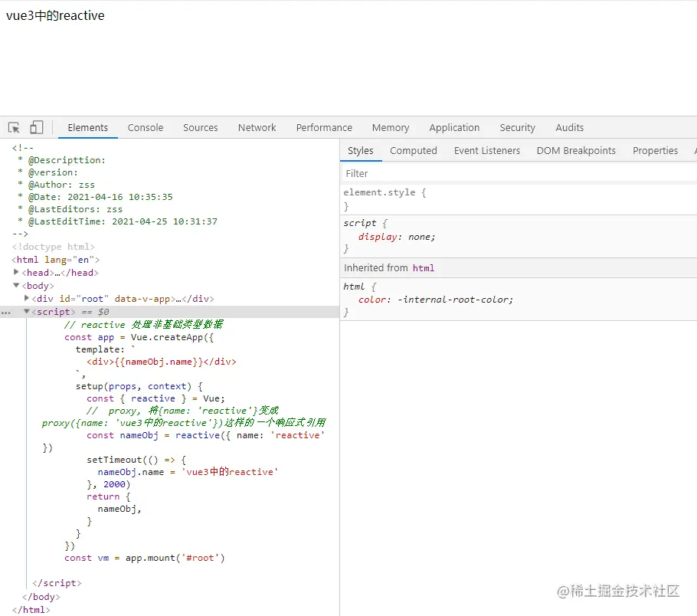Activate the inspect element picker tool
Screen dimensions: 697x616
click(14, 128)
